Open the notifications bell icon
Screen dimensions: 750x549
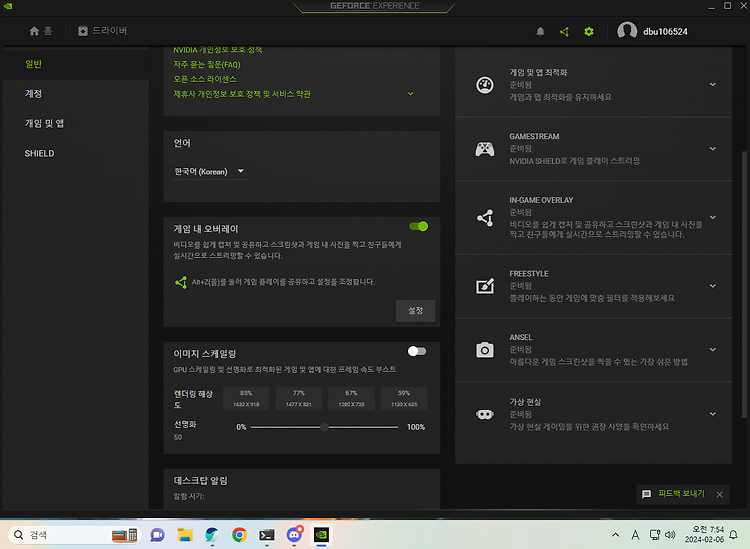[x=540, y=32]
